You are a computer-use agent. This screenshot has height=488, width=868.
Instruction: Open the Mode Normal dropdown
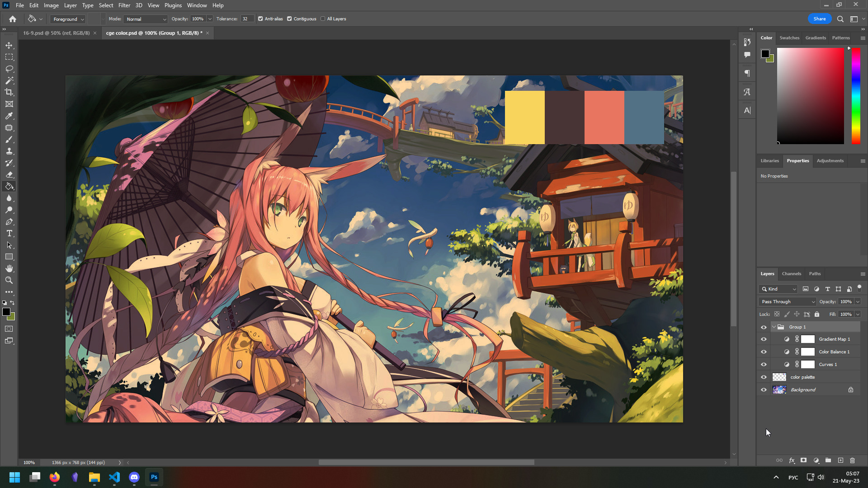pos(146,19)
